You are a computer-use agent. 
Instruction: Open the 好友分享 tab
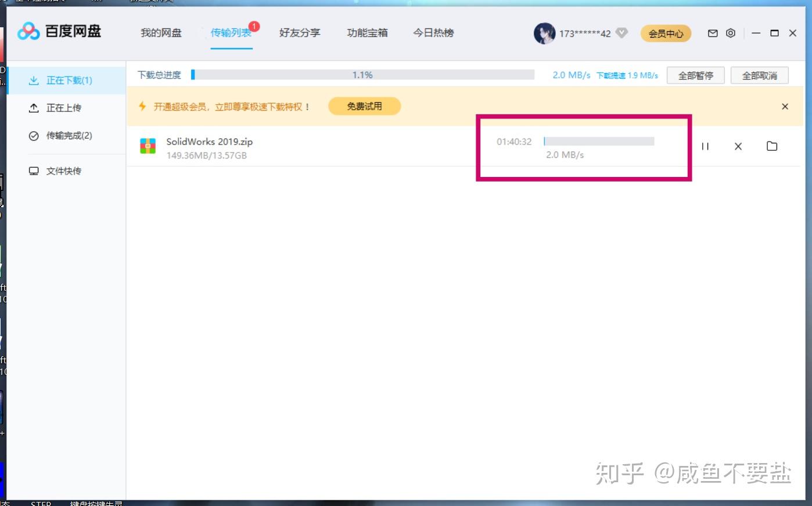(x=300, y=33)
